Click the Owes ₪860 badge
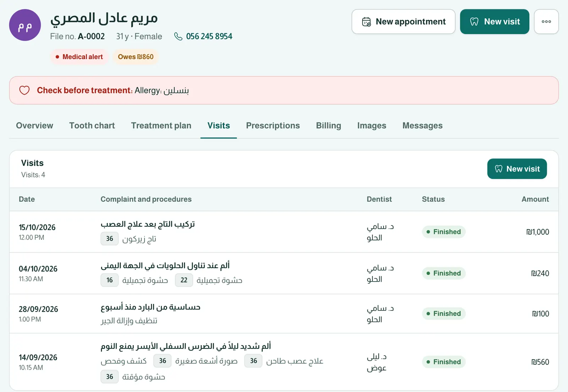Viewport: 568px width, 392px height. coord(136,57)
